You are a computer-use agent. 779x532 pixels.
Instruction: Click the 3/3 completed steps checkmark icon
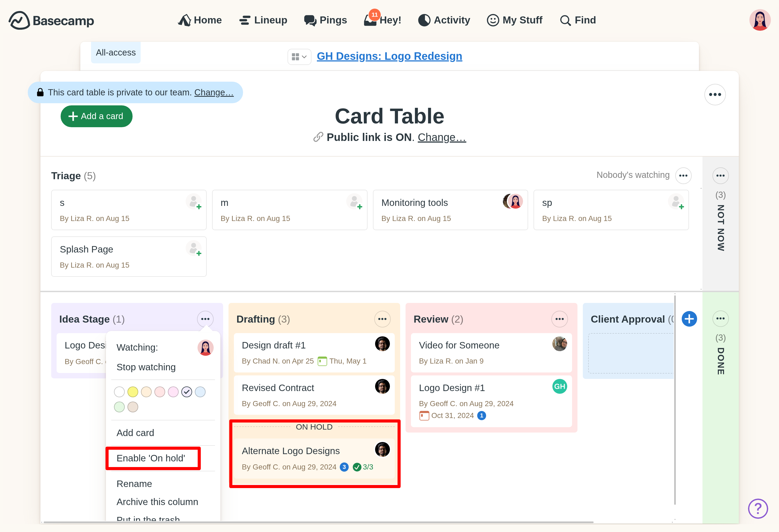pyautogui.click(x=357, y=467)
